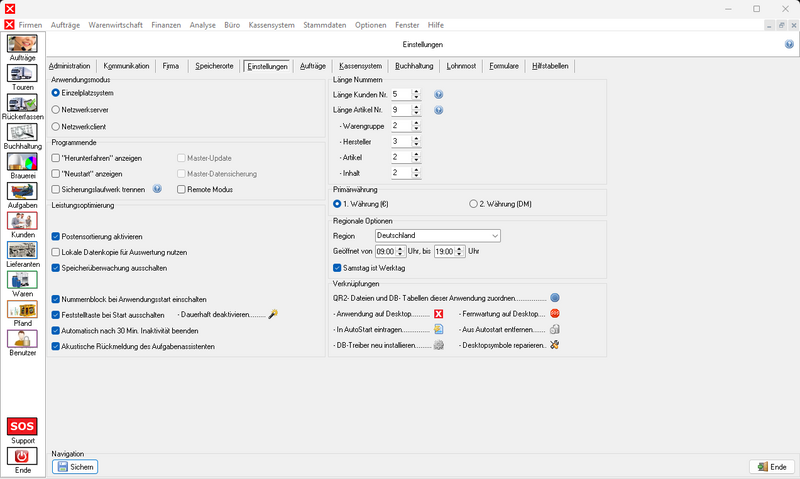Enable "Neustart" anzeigen checkbox

click(56, 173)
